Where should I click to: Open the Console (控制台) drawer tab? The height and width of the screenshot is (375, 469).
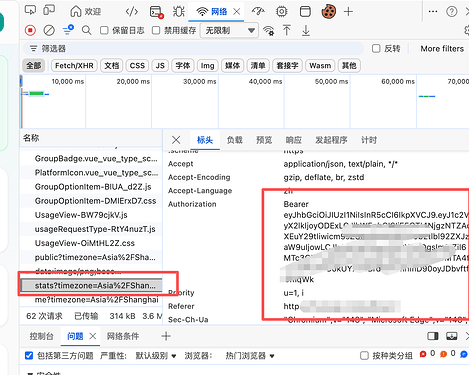pyautogui.click(x=41, y=336)
